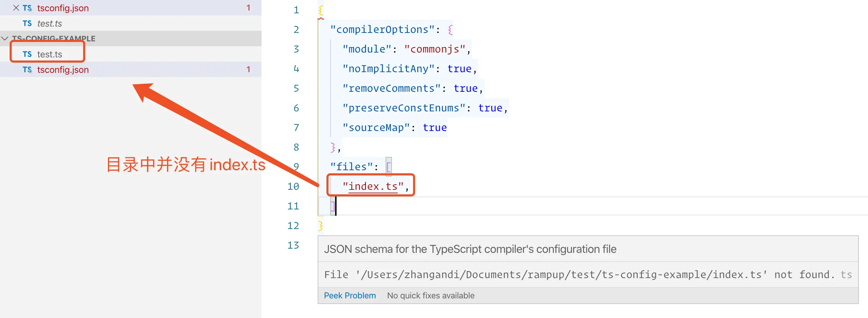Click the "commonjs" value on line 3
Screen dimensions: 868x318
[435, 49]
